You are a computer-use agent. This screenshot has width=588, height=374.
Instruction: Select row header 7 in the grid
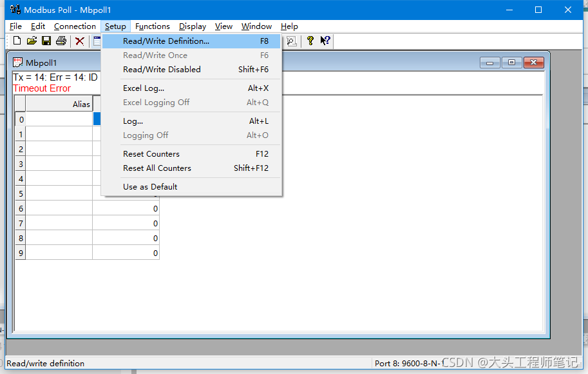tap(21, 223)
